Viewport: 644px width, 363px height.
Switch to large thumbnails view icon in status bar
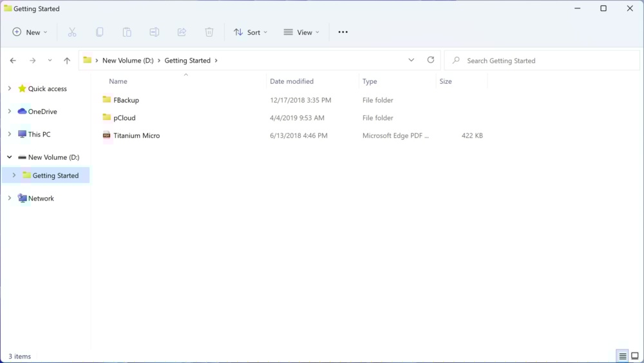tap(635, 356)
